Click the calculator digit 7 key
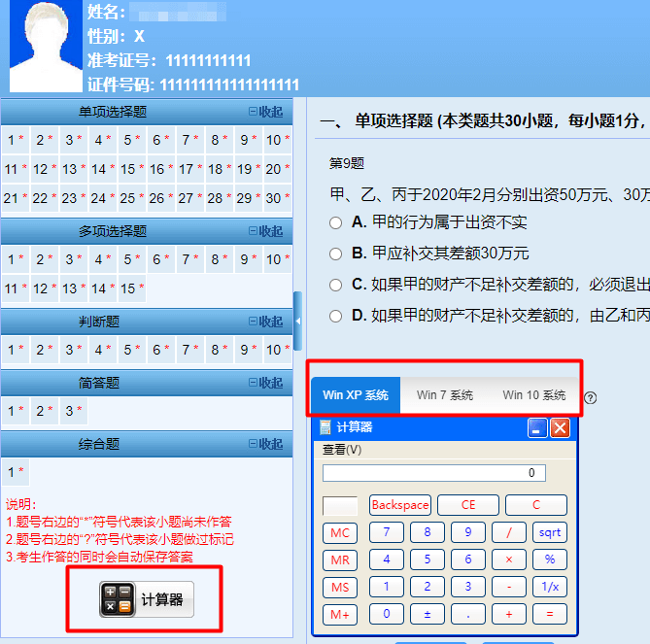The width and height of the screenshot is (650, 644). [x=387, y=532]
